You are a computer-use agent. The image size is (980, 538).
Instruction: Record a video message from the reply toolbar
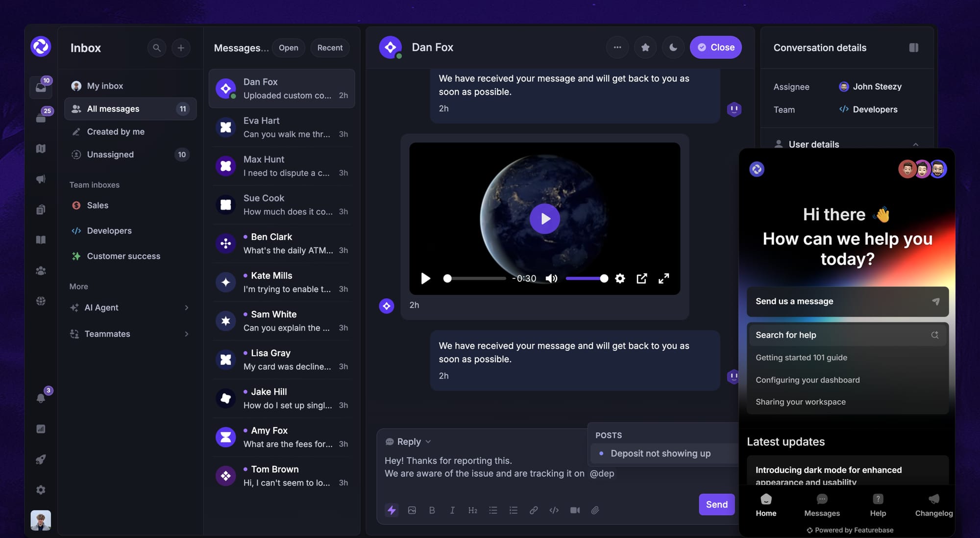tap(575, 510)
